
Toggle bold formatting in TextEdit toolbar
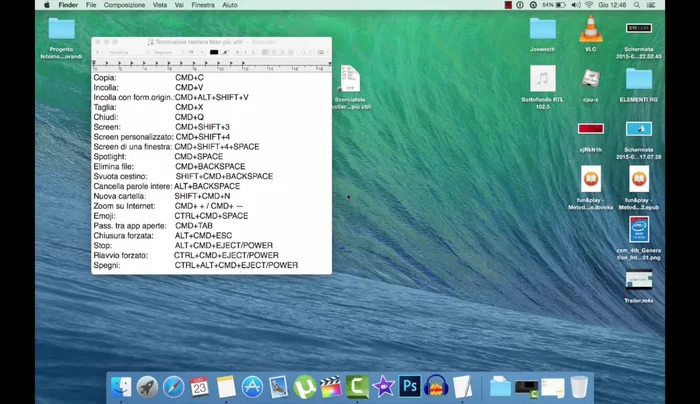[x=239, y=52]
